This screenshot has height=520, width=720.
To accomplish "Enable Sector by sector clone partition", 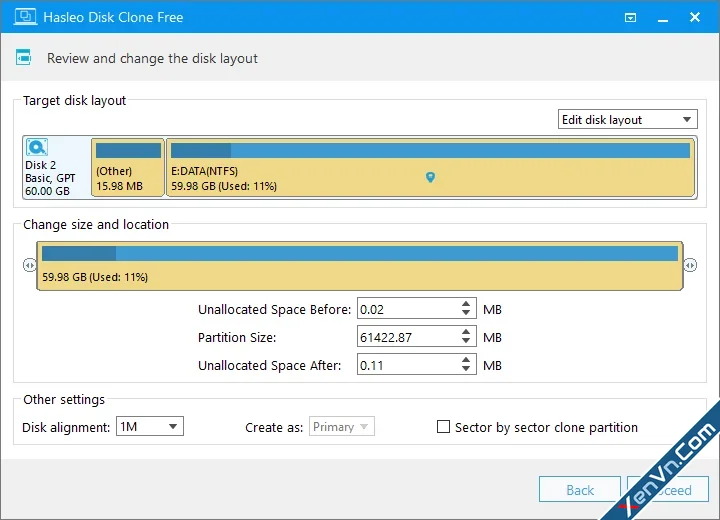I will [x=443, y=427].
